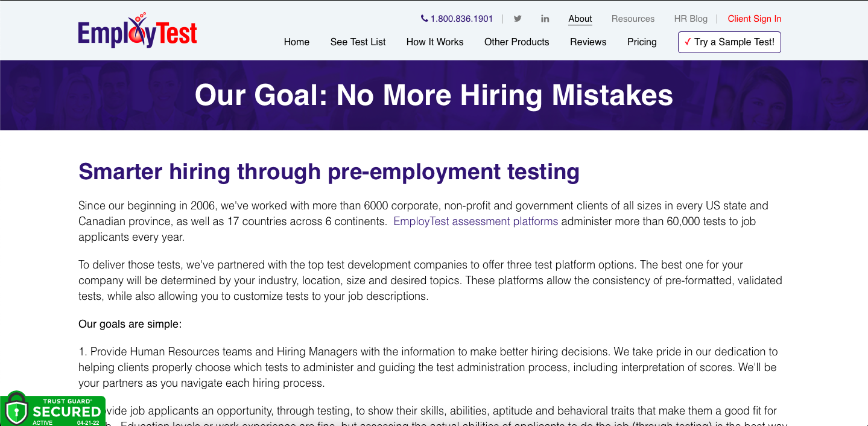Open the Other Products section
This screenshot has height=426, width=868.
[x=516, y=42]
